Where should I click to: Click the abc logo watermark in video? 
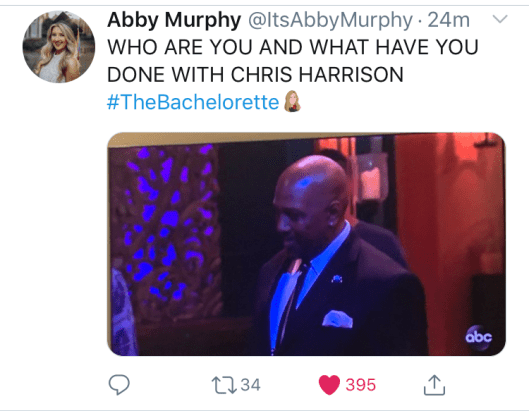pos(479,337)
